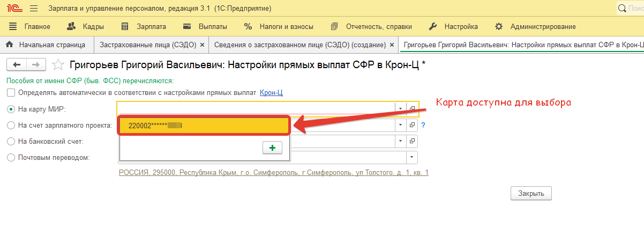Choose 'Почтовым переводом' radio option
Screen dimensions: 644x235
(x=11, y=158)
